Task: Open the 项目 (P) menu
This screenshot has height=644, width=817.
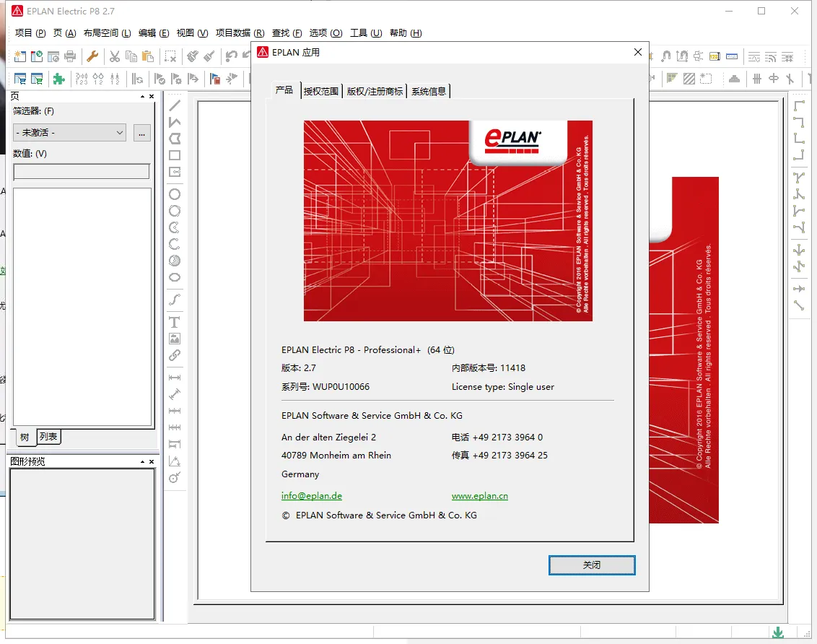Action: point(30,33)
